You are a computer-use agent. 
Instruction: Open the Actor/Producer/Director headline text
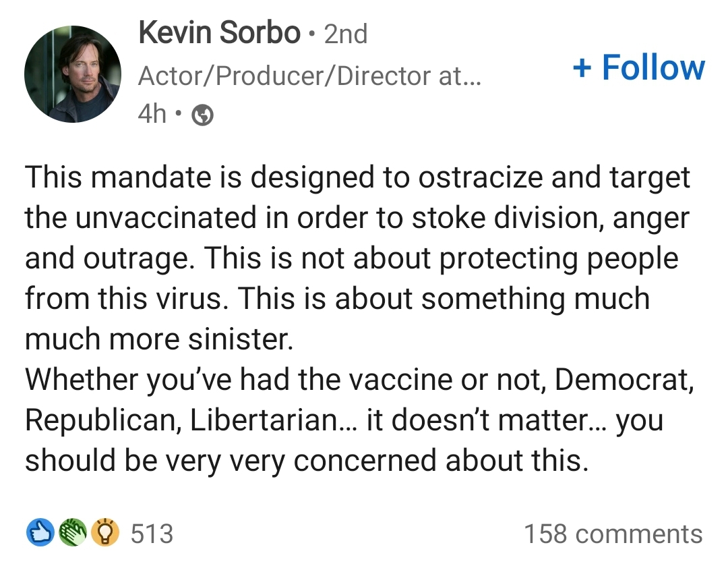309,76
